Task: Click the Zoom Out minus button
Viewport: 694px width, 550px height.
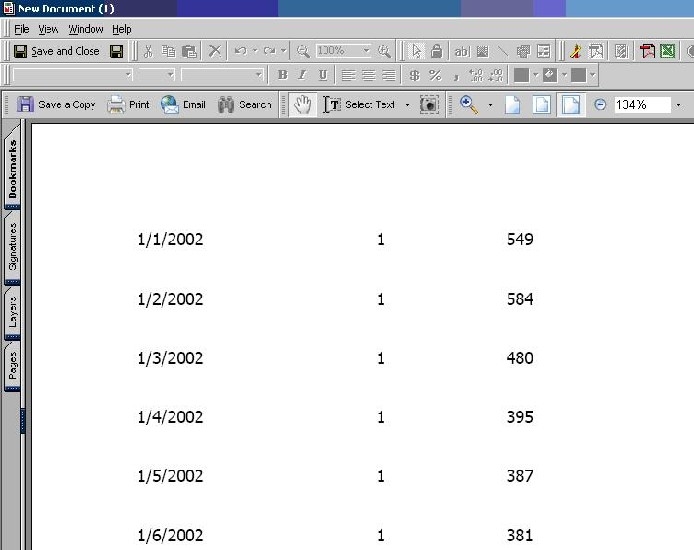Action: (x=600, y=105)
